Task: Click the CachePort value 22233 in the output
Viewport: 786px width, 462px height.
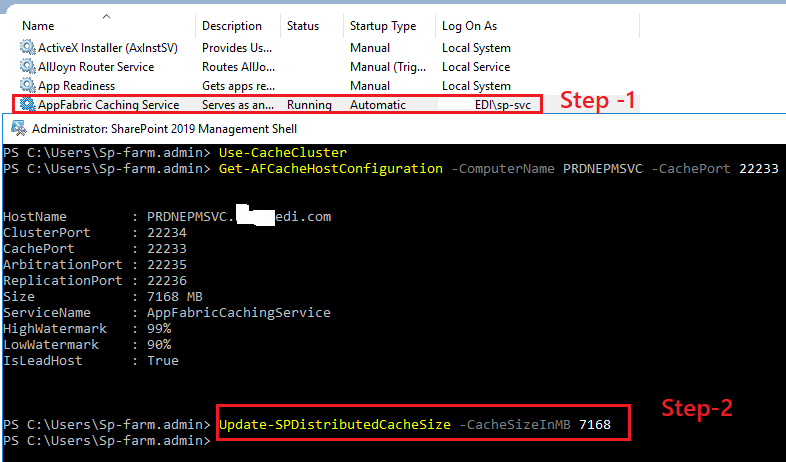Action: pos(166,249)
